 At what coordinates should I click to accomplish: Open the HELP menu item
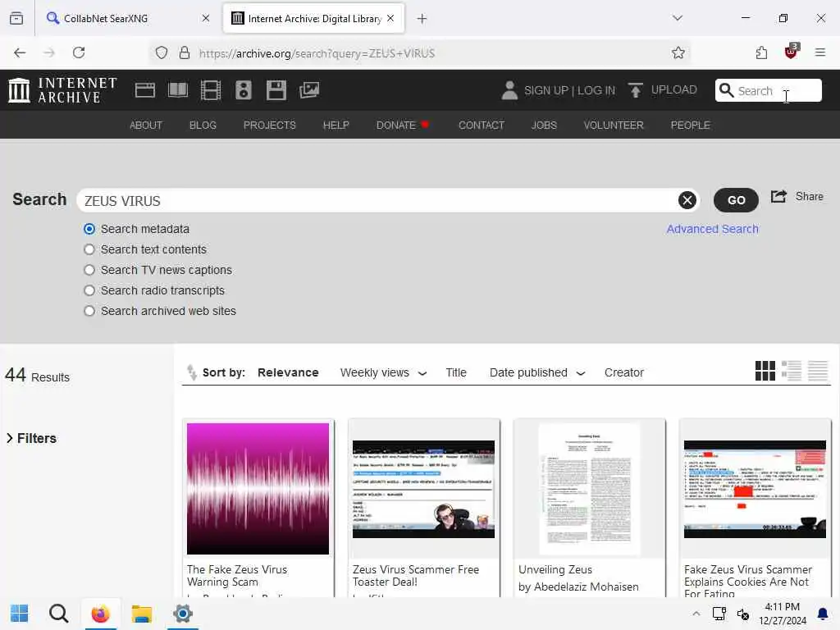(x=336, y=126)
